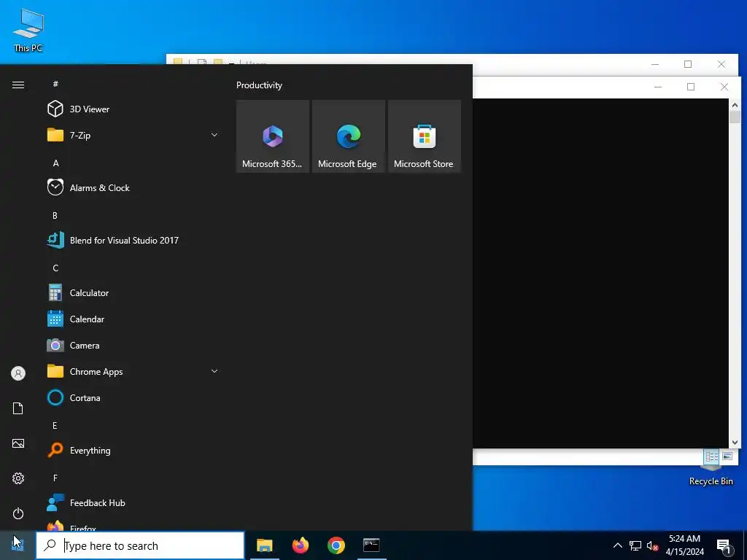Open 3D Viewer from the app list
747x560 pixels.
coord(133,109)
